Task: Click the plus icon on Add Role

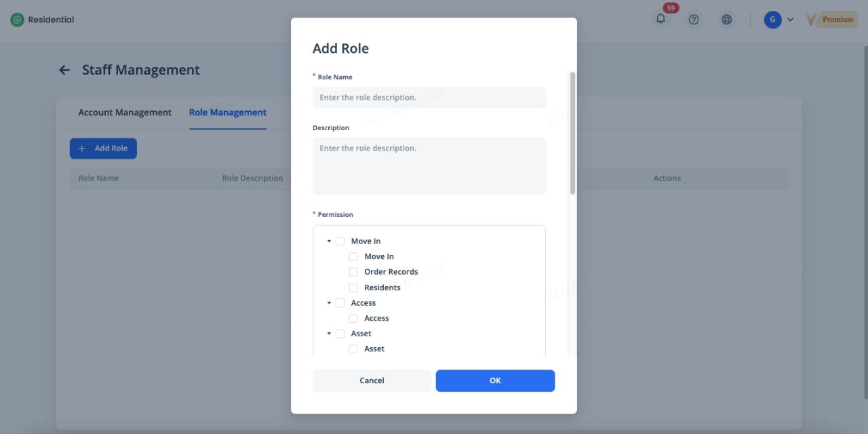Action: pos(82,149)
